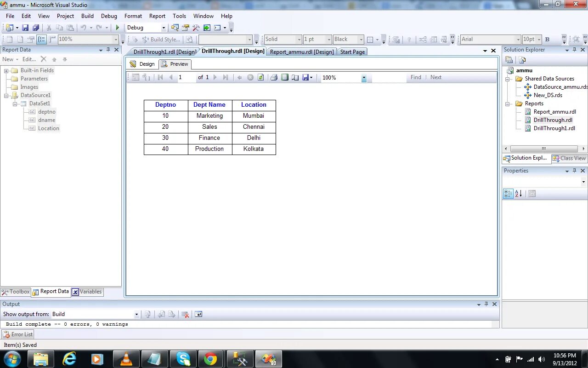The width and height of the screenshot is (588, 368).
Task: Delete selected item in Report Data panel
Action: (43, 59)
